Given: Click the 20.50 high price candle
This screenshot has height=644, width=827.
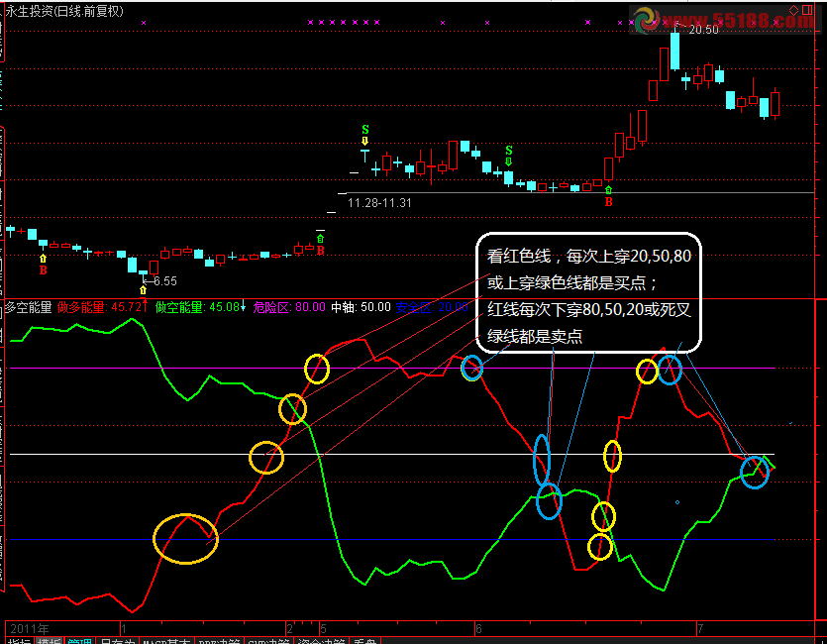Looking at the screenshot, I should tap(674, 52).
